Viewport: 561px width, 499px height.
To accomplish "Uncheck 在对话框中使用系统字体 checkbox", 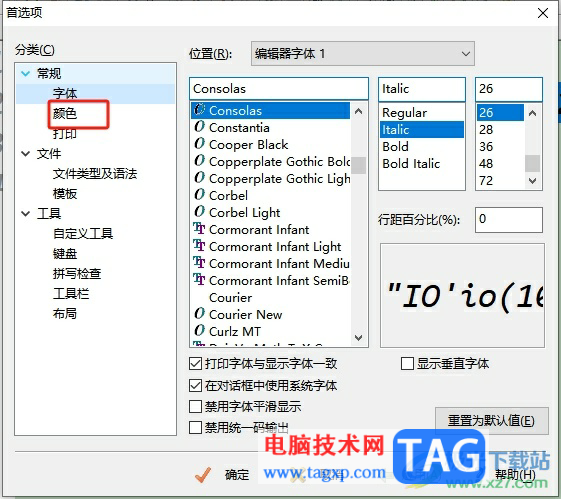I will (195, 386).
